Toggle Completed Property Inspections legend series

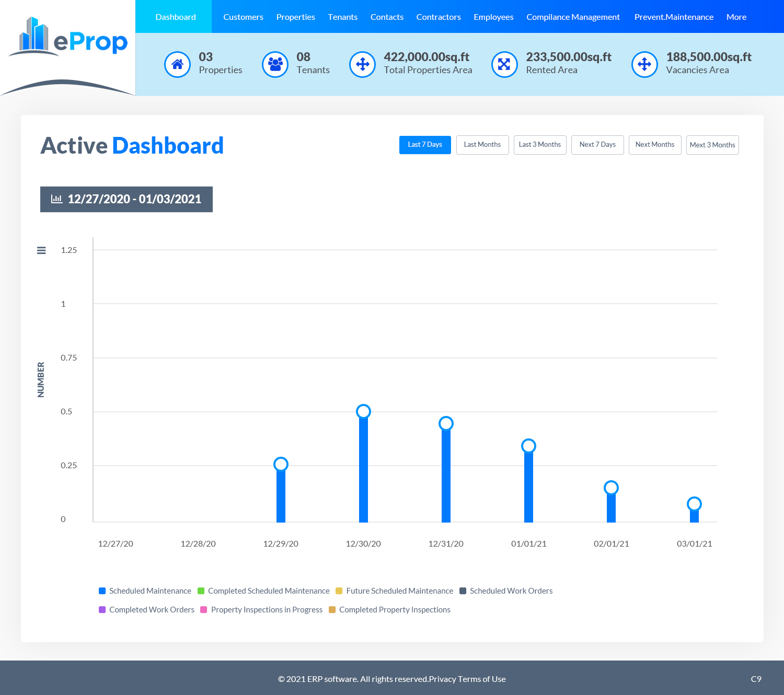(x=389, y=610)
